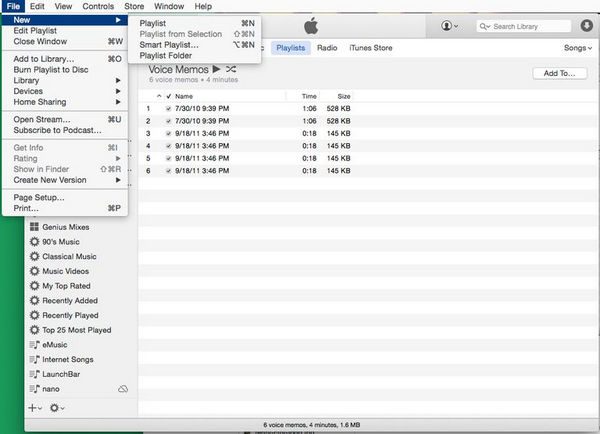
Task: Open the Edit menu
Action: pyautogui.click(x=37, y=6)
